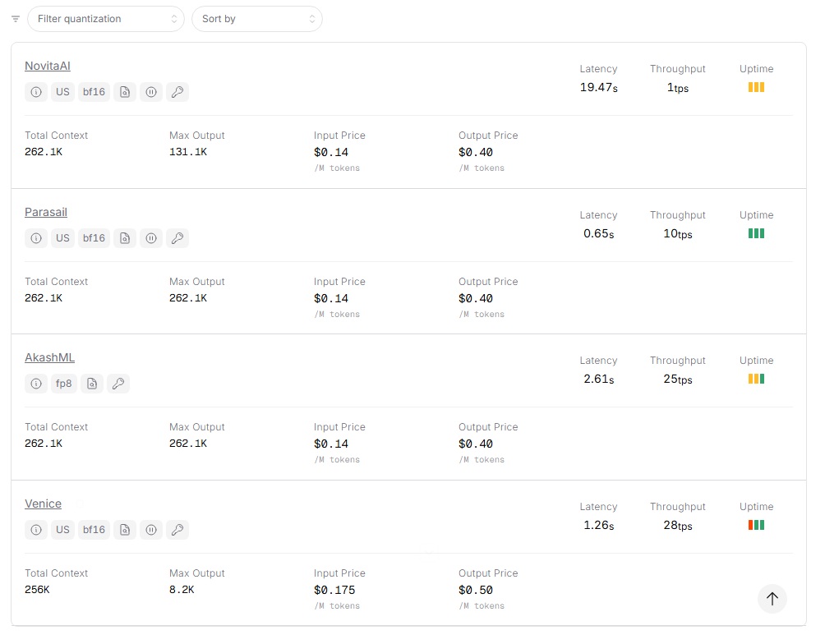Click the document search icon under Parasail
This screenshot has height=644, width=825.
click(x=125, y=238)
